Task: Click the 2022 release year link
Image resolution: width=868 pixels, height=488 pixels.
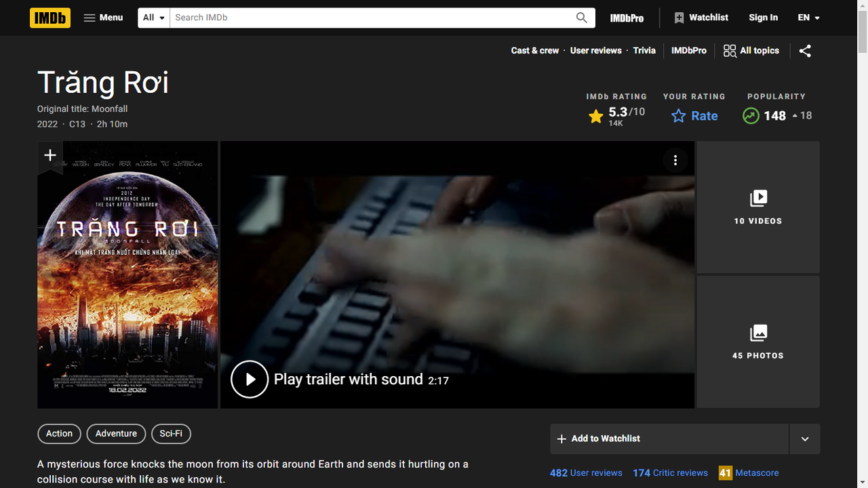Action: [47, 124]
